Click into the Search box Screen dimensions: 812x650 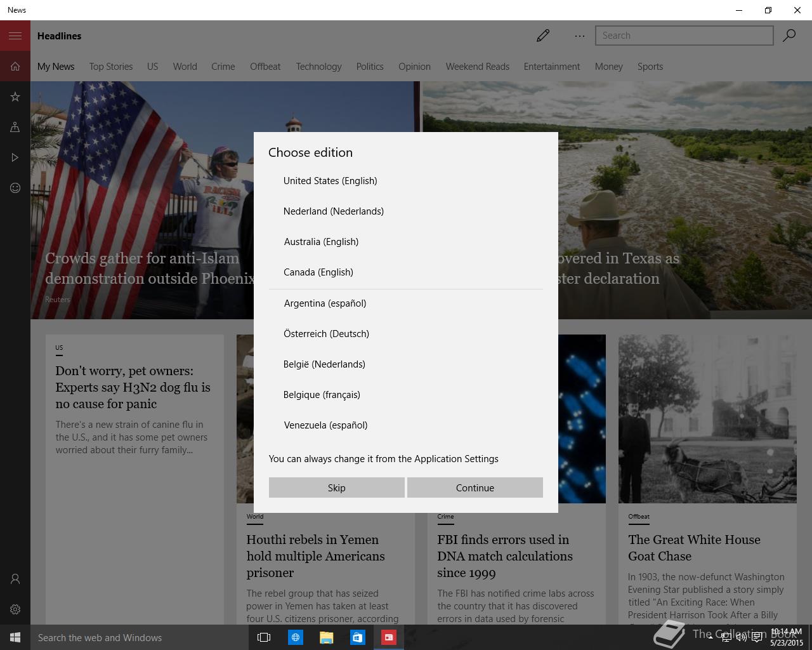[x=684, y=36]
